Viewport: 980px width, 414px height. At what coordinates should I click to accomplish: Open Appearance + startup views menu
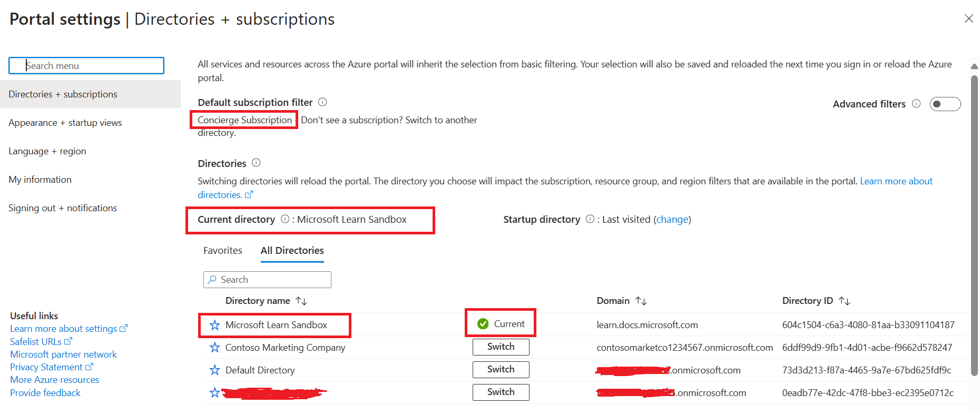pos(65,123)
